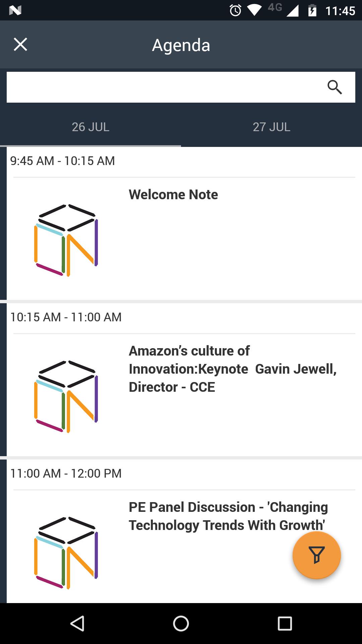Switch to the 27 JUL tab
The height and width of the screenshot is (644, 362).
tap(271, 127)
